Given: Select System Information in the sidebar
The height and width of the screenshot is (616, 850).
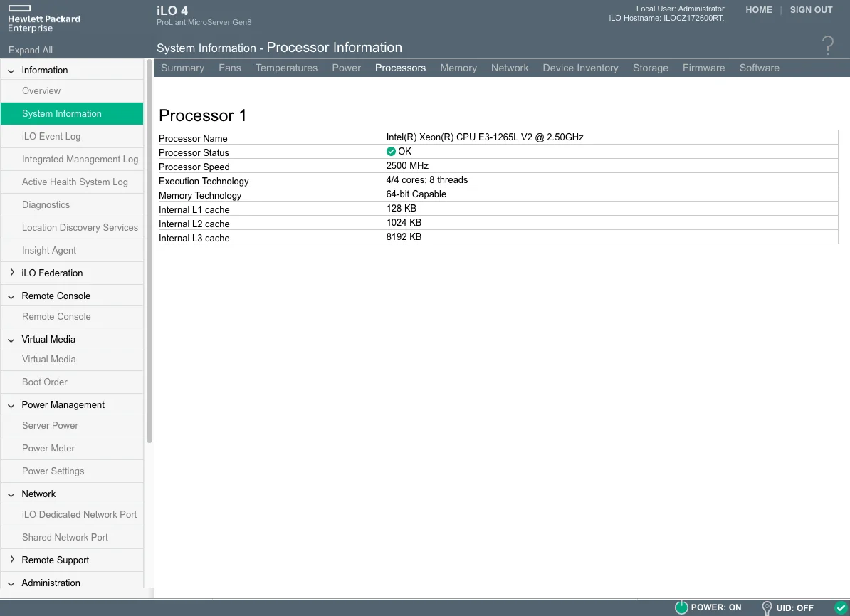Looking at the screenshot, I should pos(72,114).
